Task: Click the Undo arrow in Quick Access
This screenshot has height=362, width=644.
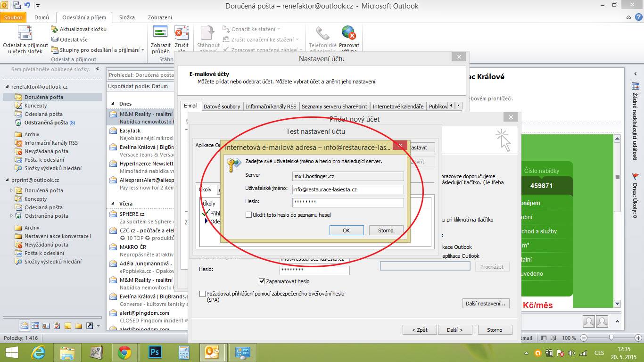Action: [x=27, y=6]
